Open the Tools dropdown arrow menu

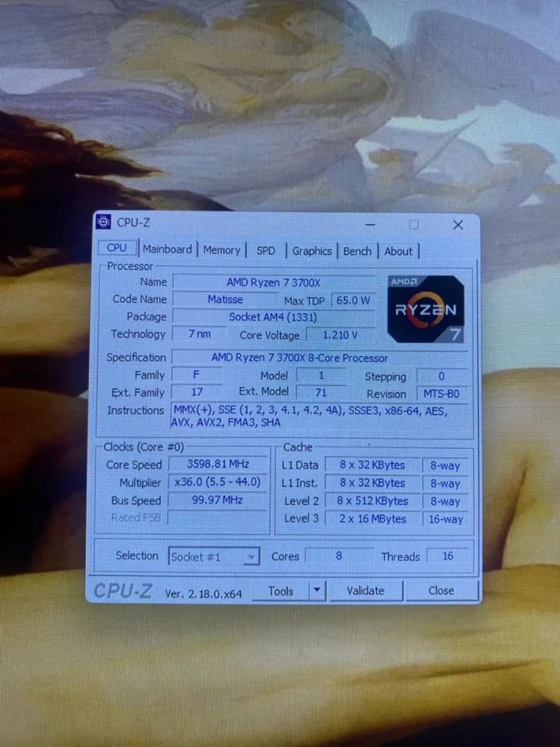pyautogui.click(x=317, y=591)
